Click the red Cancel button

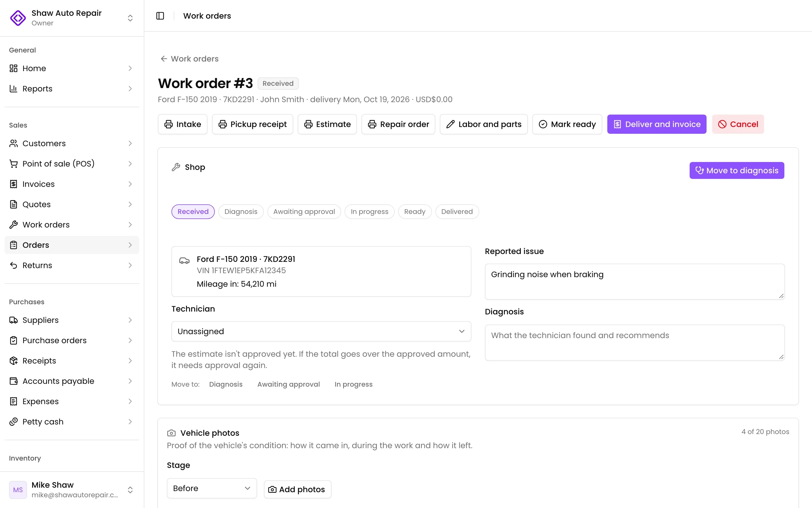[738, 124]
